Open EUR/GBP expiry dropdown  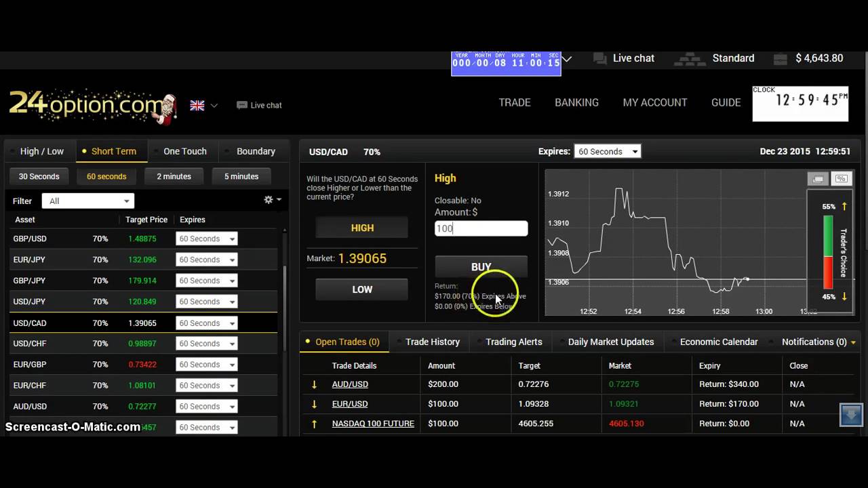pos(206,365)
